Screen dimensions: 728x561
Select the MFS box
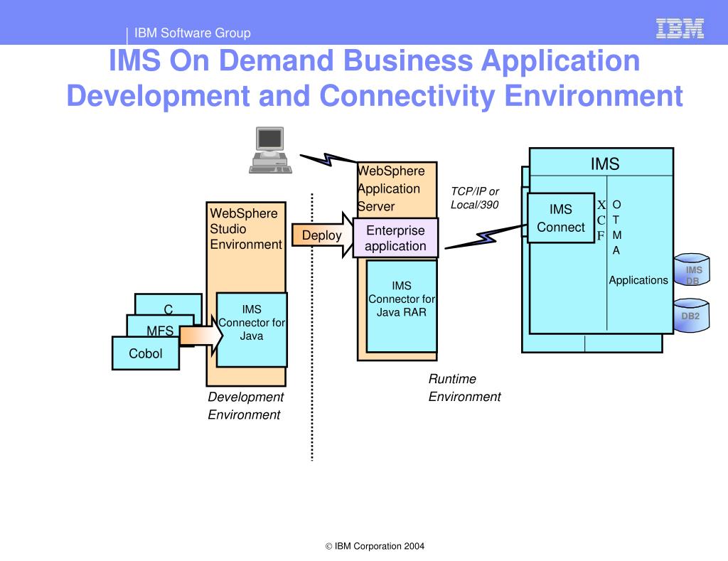click(160, 326)
